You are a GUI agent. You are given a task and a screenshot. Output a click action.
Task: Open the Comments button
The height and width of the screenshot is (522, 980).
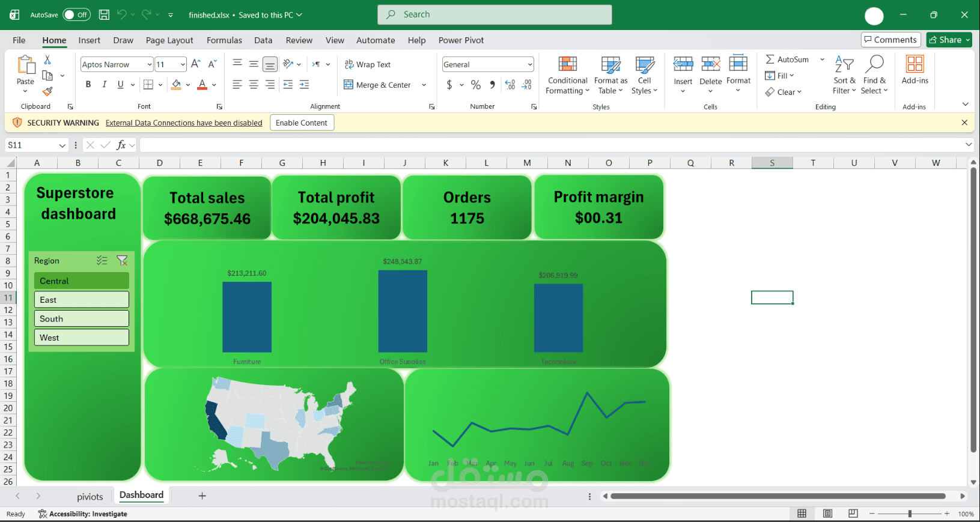point(890,40)
